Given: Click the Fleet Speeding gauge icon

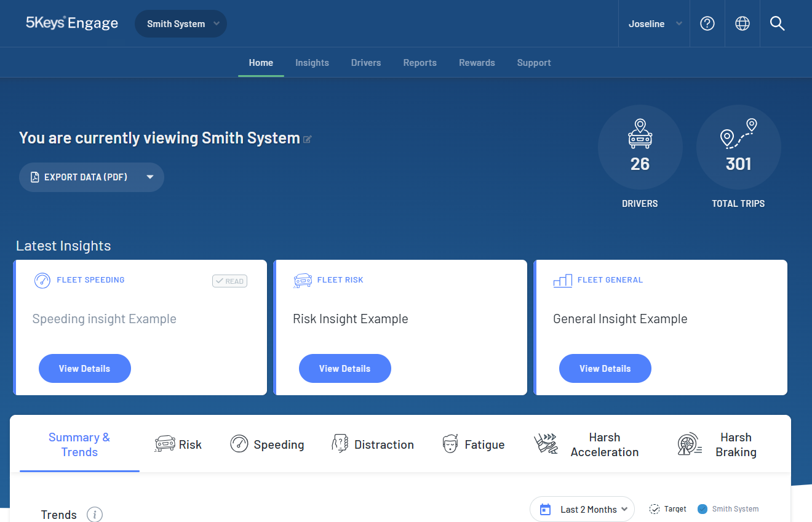Looking at the screenshot, I should click(x=42, y=280).
